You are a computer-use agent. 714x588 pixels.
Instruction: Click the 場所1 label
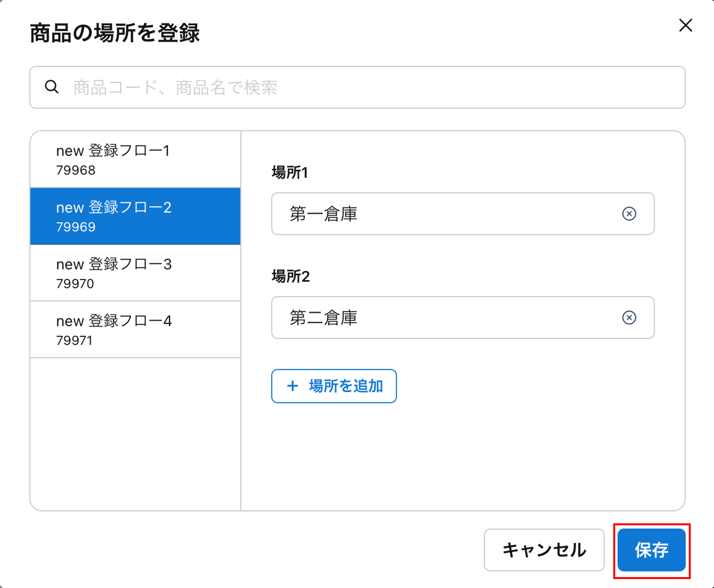pos(290,172)
